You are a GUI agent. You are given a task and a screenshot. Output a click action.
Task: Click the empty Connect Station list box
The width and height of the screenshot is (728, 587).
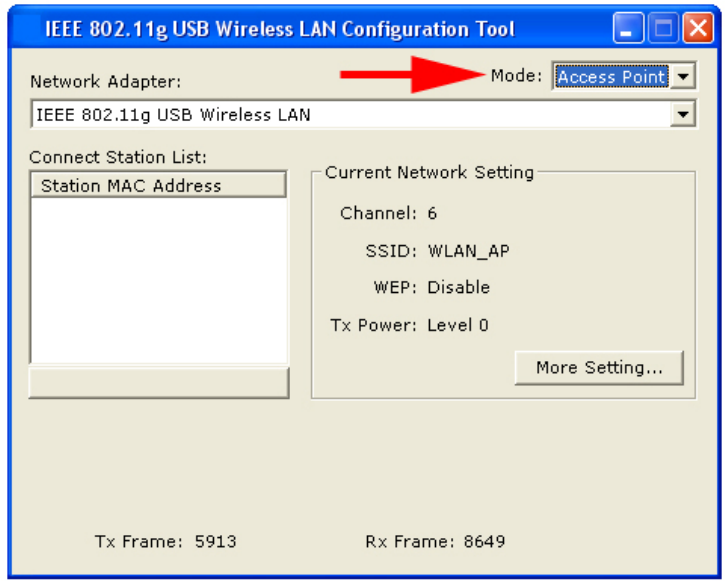pyautogui.click(x=158, y=280)
